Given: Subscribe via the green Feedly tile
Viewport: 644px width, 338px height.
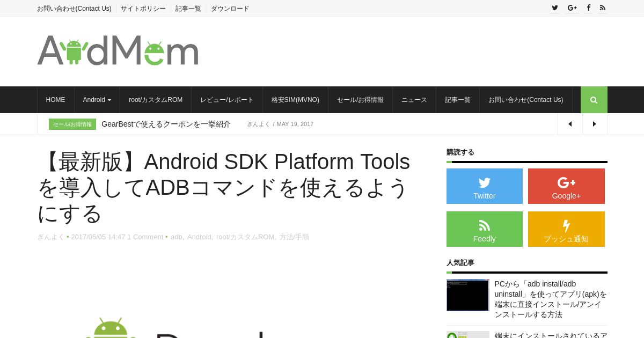Looking at the screenshot, I should tap(485, 229).
